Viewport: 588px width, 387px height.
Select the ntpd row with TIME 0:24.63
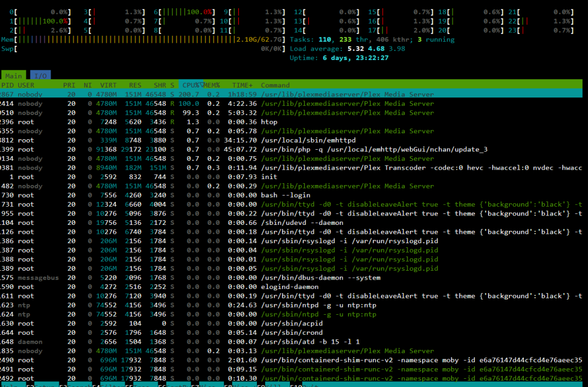click(x=292, y=305)
